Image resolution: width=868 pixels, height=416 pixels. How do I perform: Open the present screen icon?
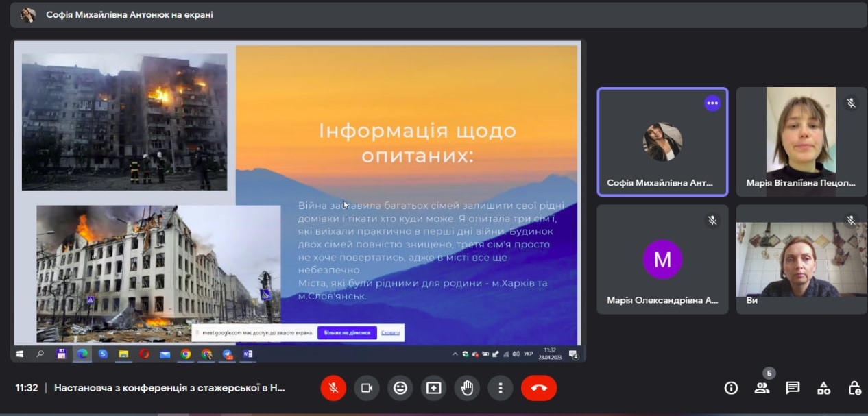433,387
